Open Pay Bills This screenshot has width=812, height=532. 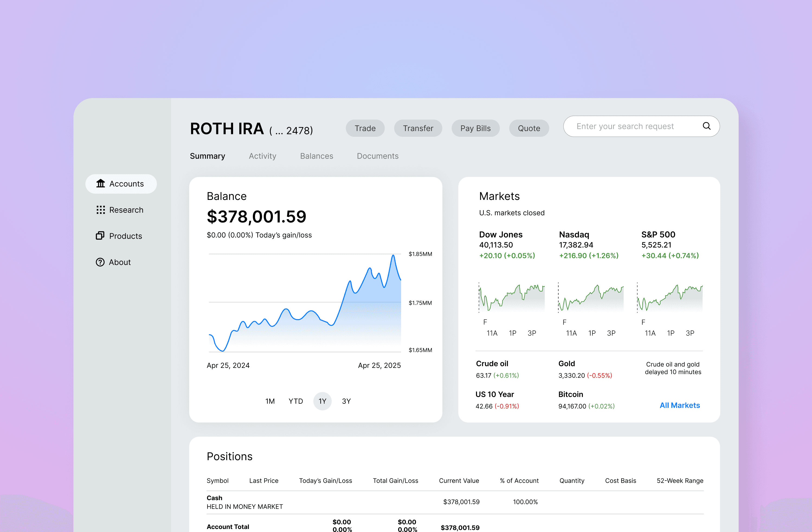[x=475, y=128]
